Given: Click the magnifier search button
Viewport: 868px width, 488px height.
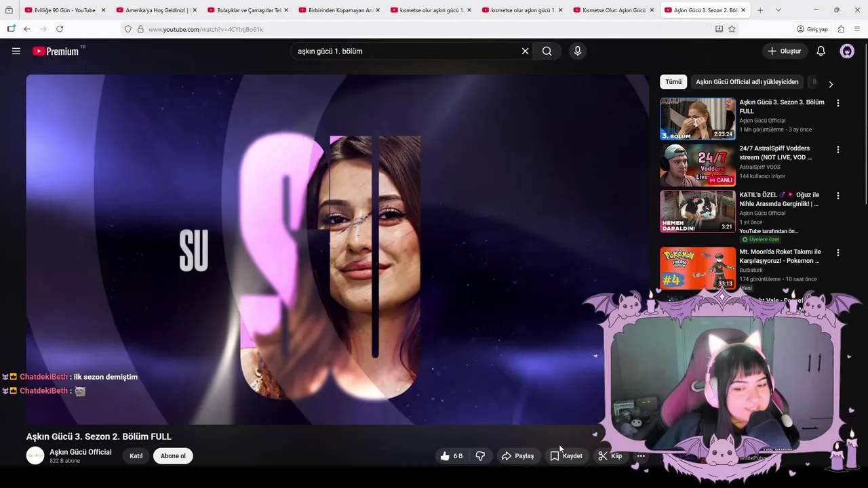Looking at the screenshot, I should tap(547, 51).
